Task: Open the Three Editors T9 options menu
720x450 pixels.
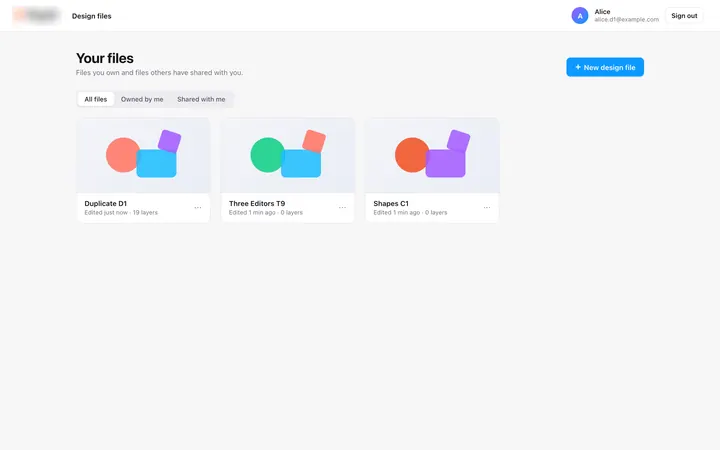Action: click(x=342, y=208)
